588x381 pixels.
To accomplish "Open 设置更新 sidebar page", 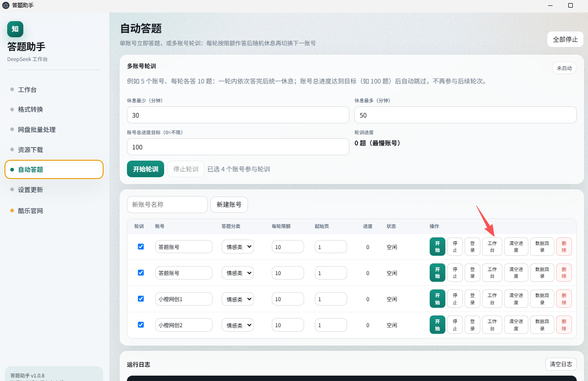I will point(54,190).
